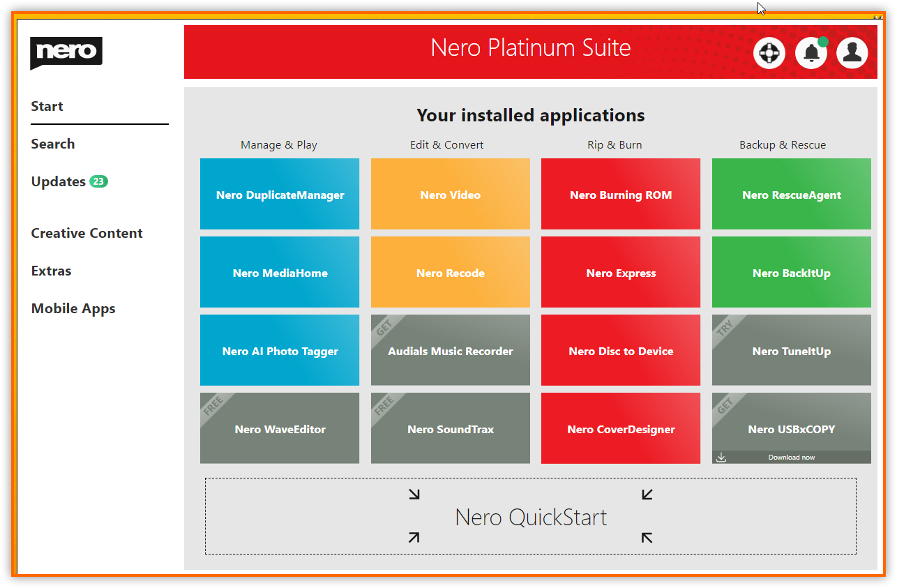Screen dimensions: 897x588
Task: Open the help lifebuoy icon
Action: 769,53
